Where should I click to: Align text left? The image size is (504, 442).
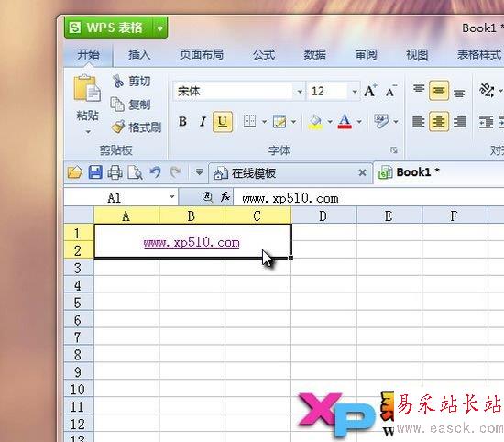click(x=419, y=122)
